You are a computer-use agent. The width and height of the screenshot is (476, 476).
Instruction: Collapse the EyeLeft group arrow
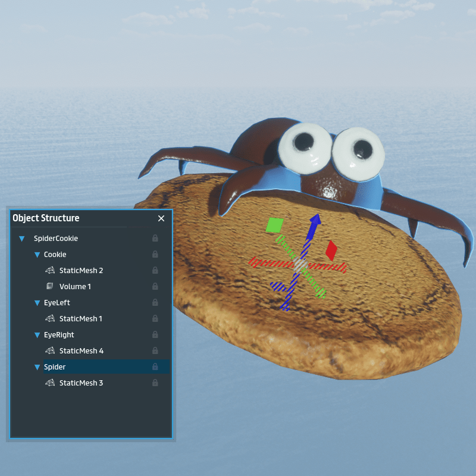pyautogui.click(x=37, y=303)
